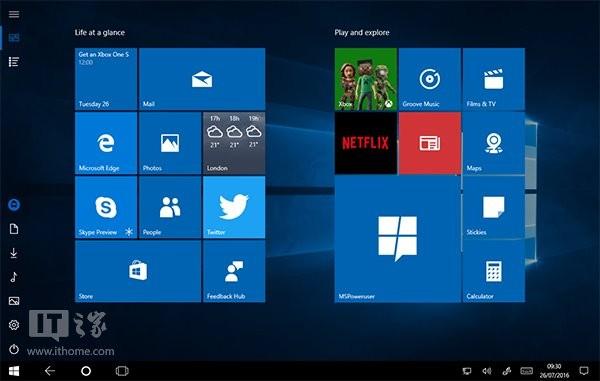
Task: Open the Calculator tile
Action: (494, 271)
